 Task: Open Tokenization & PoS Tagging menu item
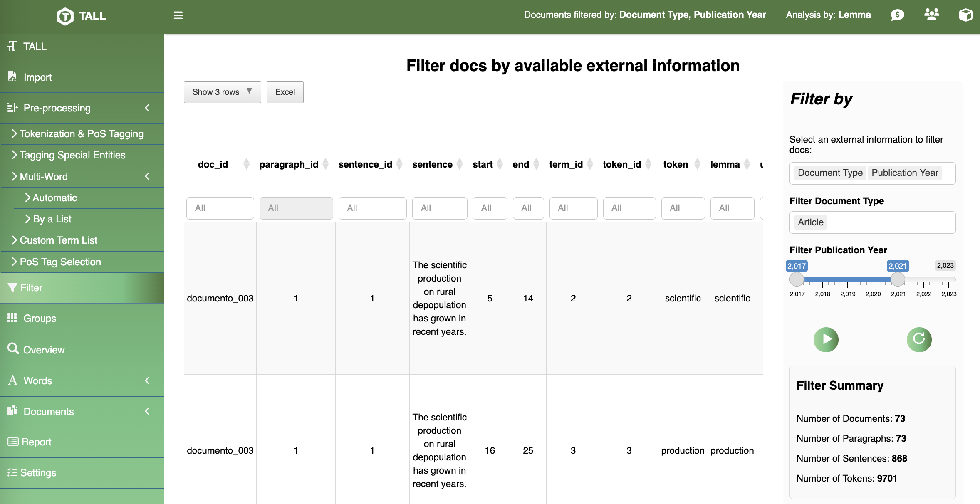[x=82, y=134]
